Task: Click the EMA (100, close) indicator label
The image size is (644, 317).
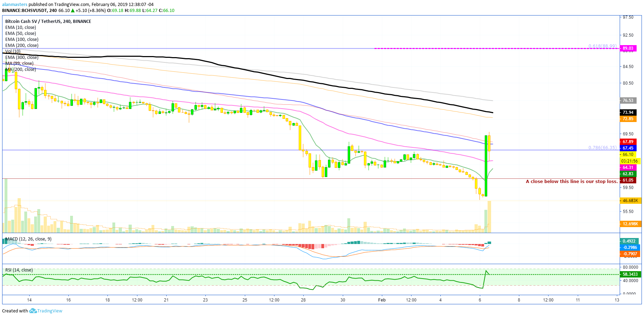Action: [x=22, y=39]
